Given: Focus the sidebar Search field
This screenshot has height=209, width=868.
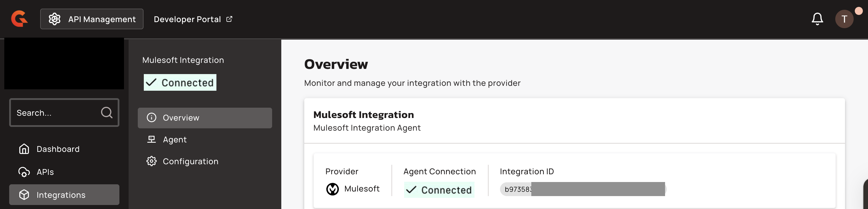Looking at the screenshot, I should 56,113.
